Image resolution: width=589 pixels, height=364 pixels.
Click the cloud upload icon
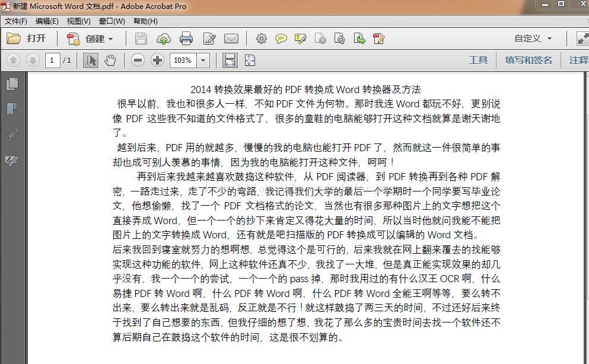pos(163,39)
